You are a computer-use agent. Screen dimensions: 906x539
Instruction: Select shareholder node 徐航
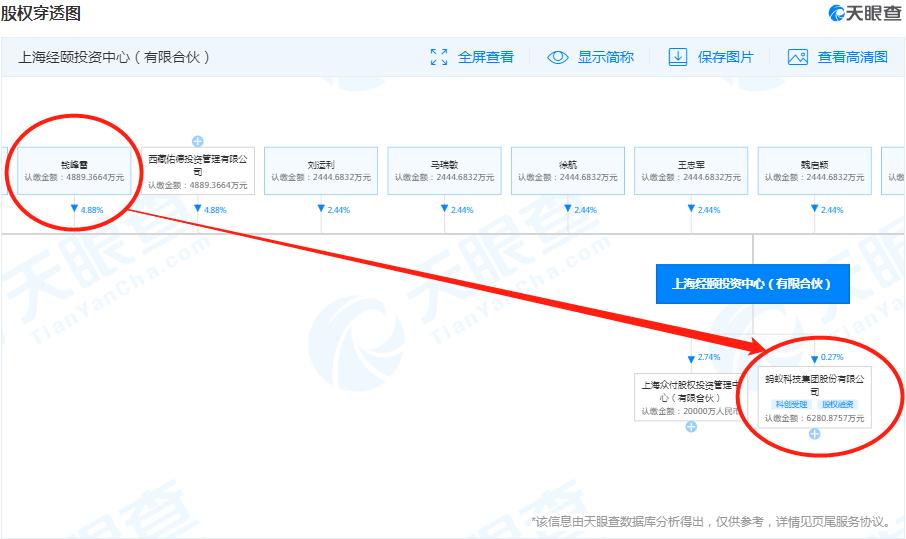point(568,170)
